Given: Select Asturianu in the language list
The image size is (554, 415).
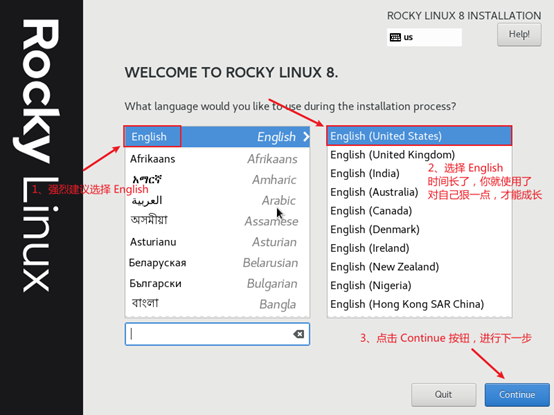Looking at the screenshot, I should point(217,242).
